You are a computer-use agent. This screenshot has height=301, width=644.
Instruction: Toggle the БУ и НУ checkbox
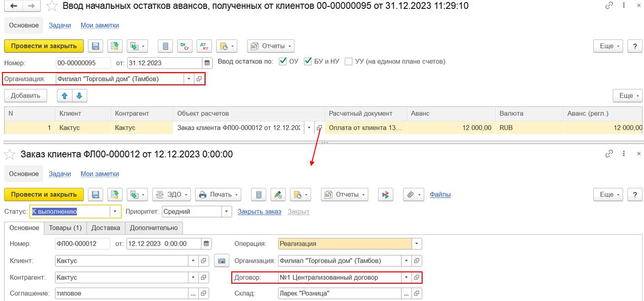pos(308,62)
